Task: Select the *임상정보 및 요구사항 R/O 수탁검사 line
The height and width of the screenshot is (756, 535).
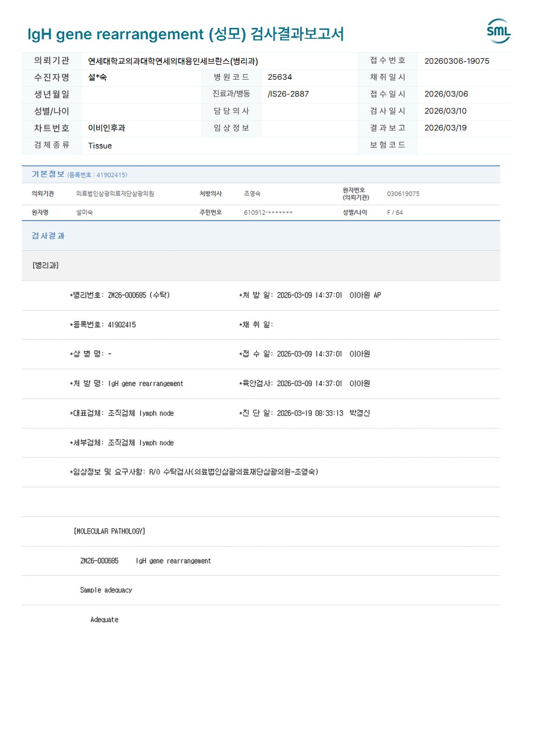Action: pos(194,472)
